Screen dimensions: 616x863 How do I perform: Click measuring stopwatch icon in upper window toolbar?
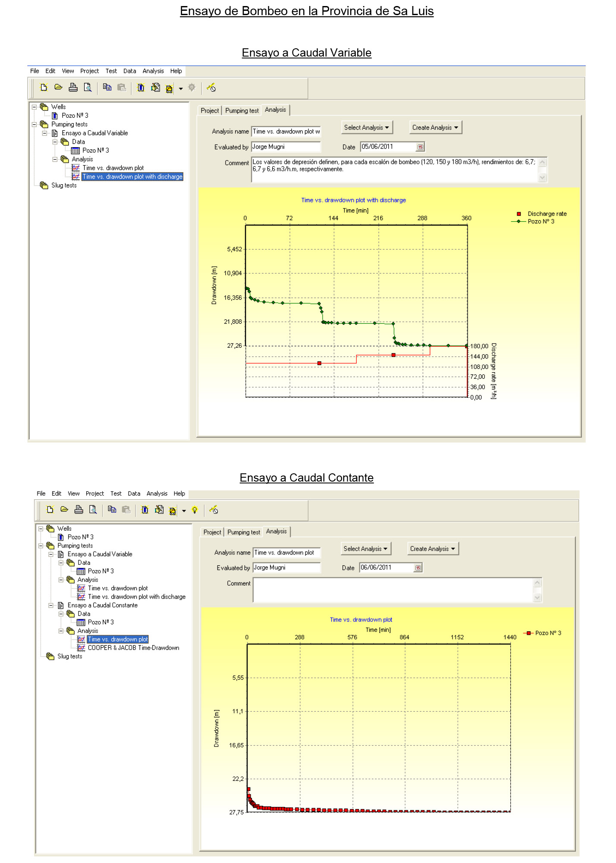tap(211, 88)
